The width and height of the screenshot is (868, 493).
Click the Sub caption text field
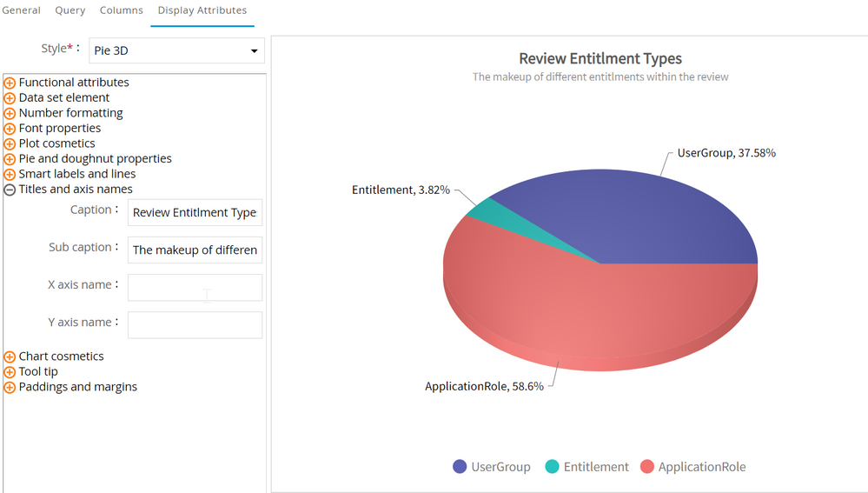[195, 250]
